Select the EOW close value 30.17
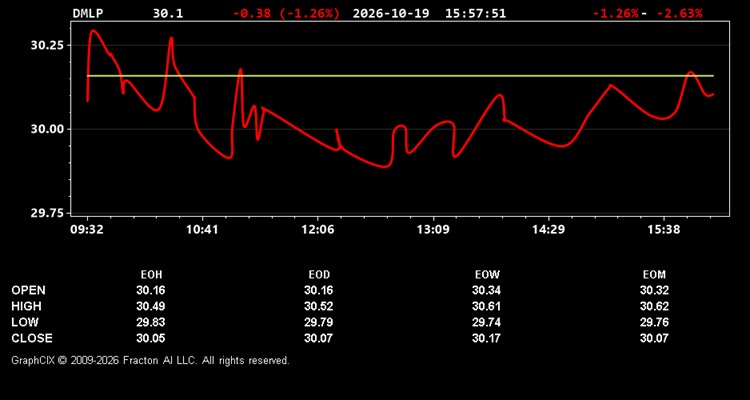750x400 pixels. click(486, 338)
